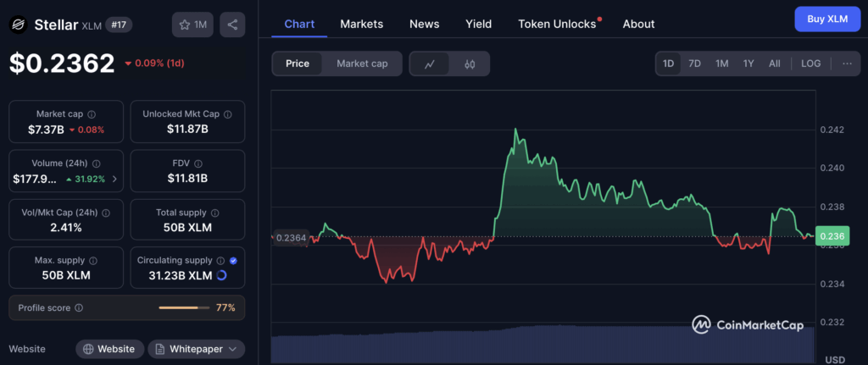Click the Stellar logo icon
868x365 pixels.
click(19, 25)
